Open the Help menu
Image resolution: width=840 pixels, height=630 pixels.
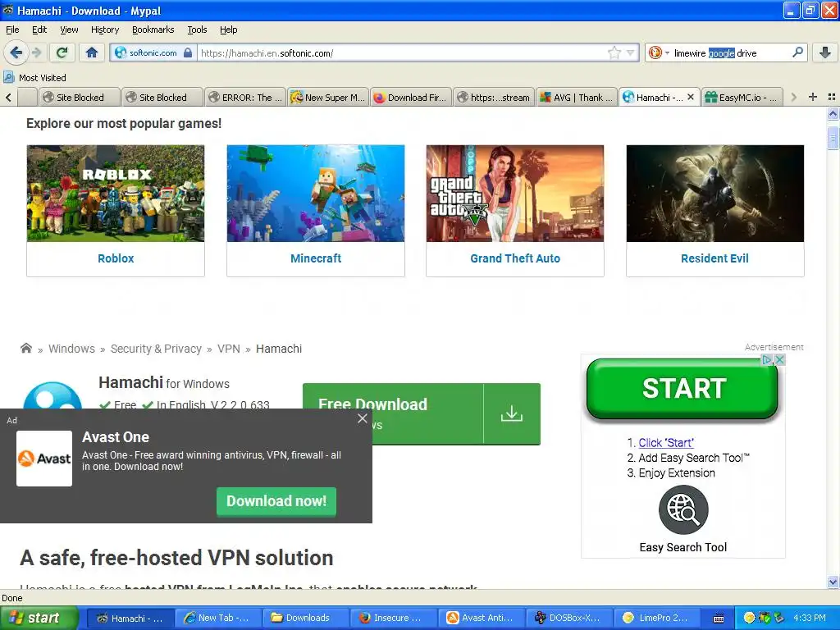(x=228, y=30)
